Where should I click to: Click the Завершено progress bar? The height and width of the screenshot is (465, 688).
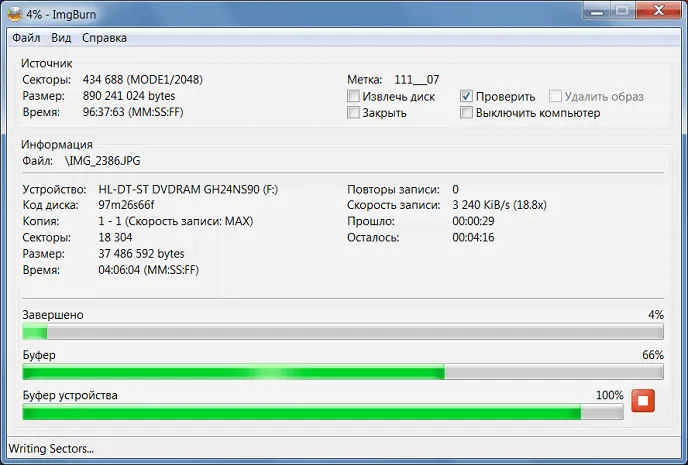click(x=343, y=332)
